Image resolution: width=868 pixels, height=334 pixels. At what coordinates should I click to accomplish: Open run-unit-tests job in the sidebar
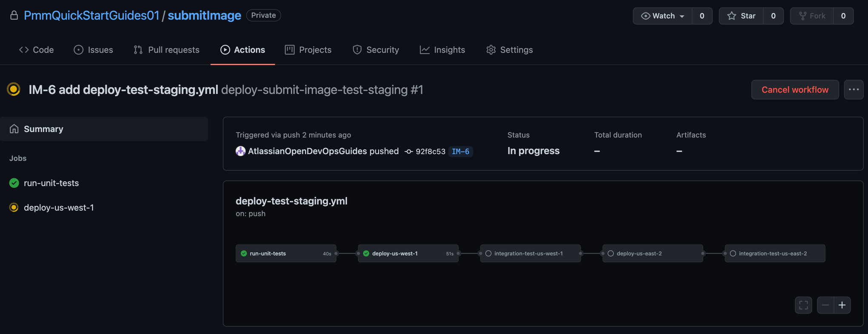51,183
